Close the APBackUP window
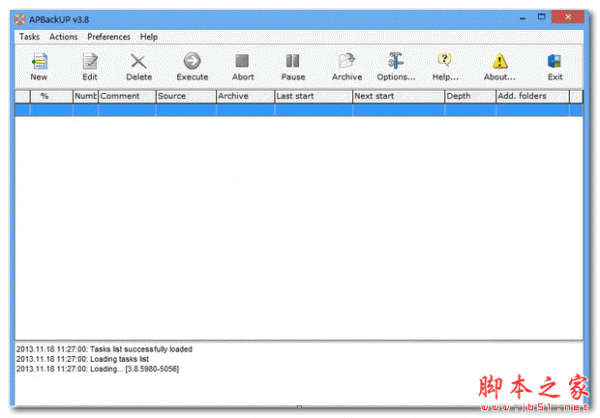600x418 pixels. click(x=568, y=17)
